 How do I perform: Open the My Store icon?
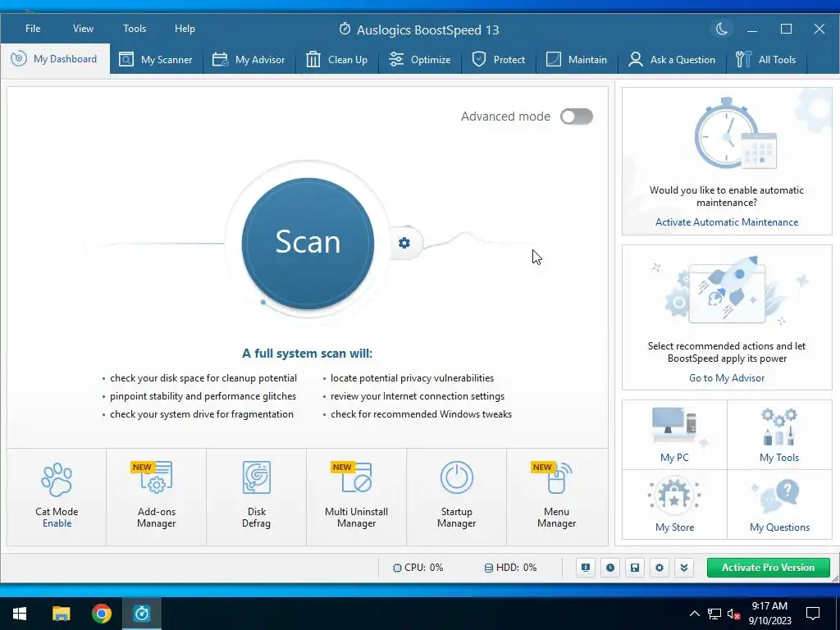[674, 497]
